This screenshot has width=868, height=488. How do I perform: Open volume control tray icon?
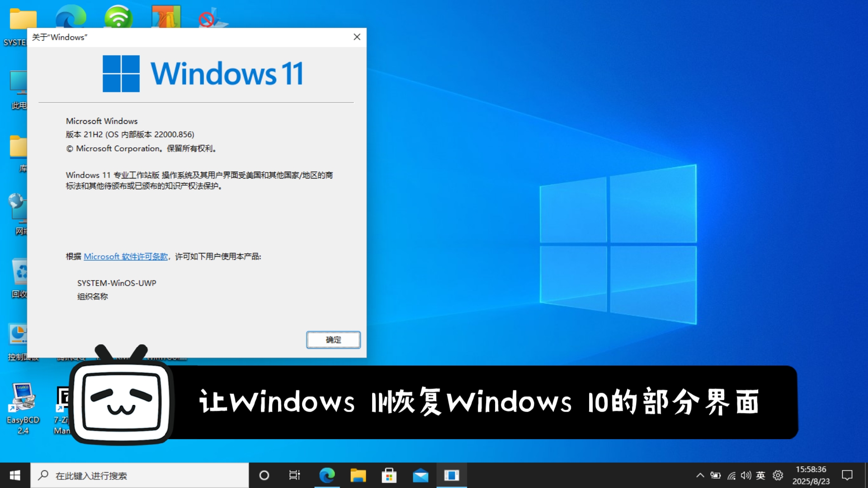(746, 475)
